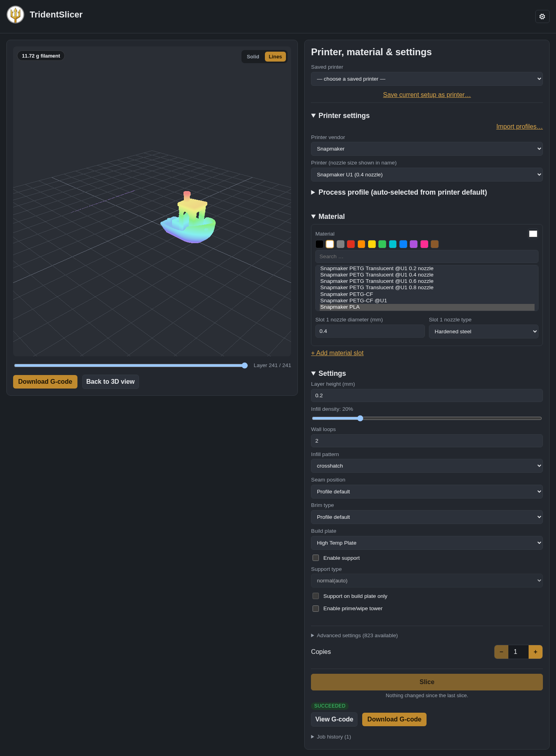Click the Layer height input field
Image resolution: width=556 pixels, height=756 pixels.
[x=427, y=396]
